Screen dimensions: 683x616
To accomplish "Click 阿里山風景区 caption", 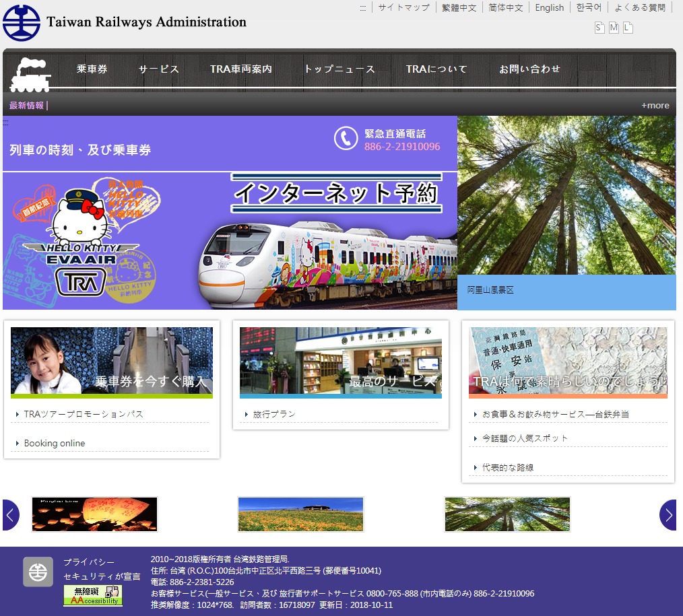I will click(490, 290).
